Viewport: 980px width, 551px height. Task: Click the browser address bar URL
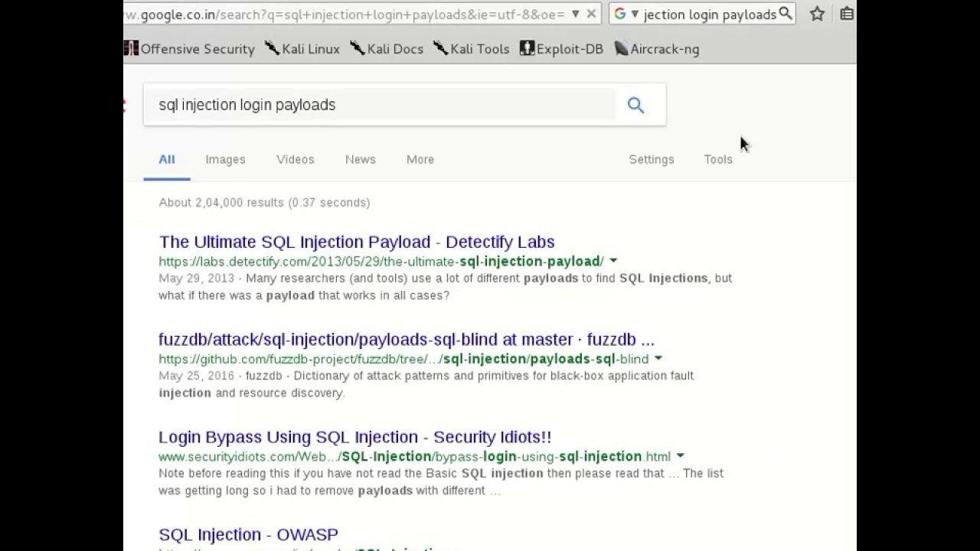345,14
